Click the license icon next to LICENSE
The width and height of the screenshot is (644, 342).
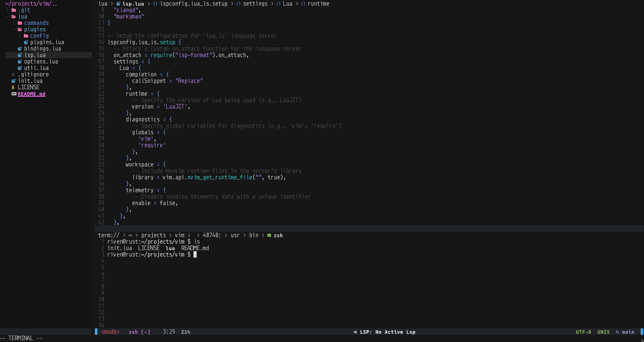pos(13,87)
